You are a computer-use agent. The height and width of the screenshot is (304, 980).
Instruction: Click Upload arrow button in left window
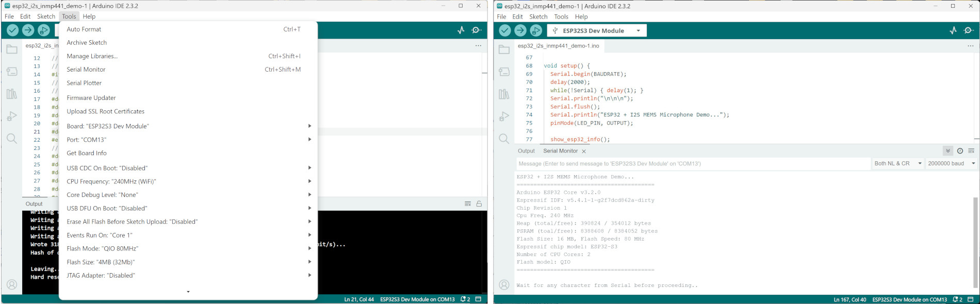pos(28,30)
